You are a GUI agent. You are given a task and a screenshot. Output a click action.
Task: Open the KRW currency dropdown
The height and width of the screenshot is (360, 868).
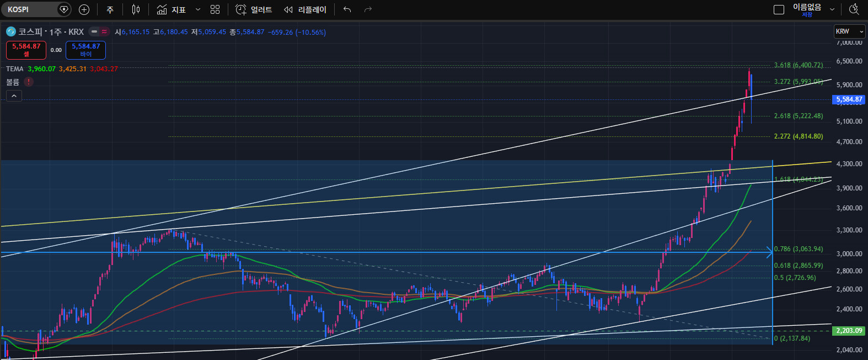coord(849,31)
